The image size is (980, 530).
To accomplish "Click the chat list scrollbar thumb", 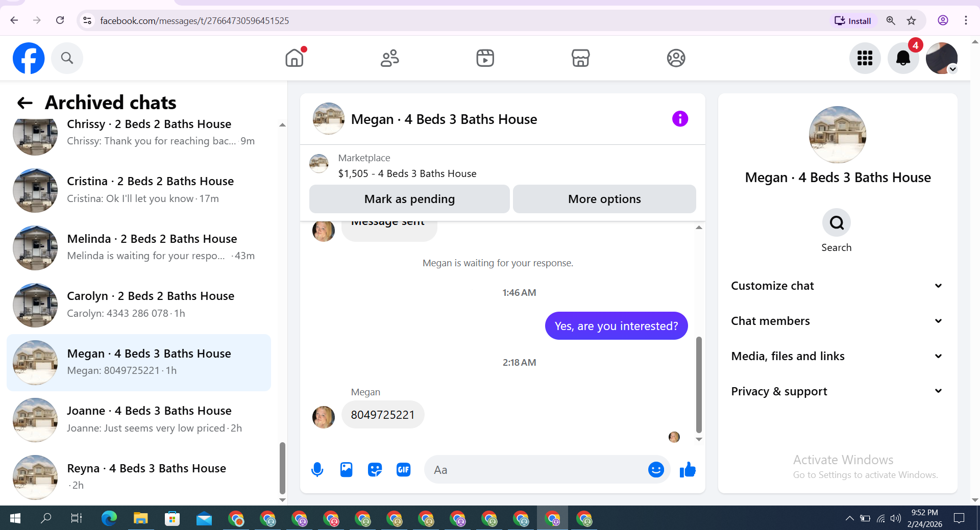I will tap(282, 468).
